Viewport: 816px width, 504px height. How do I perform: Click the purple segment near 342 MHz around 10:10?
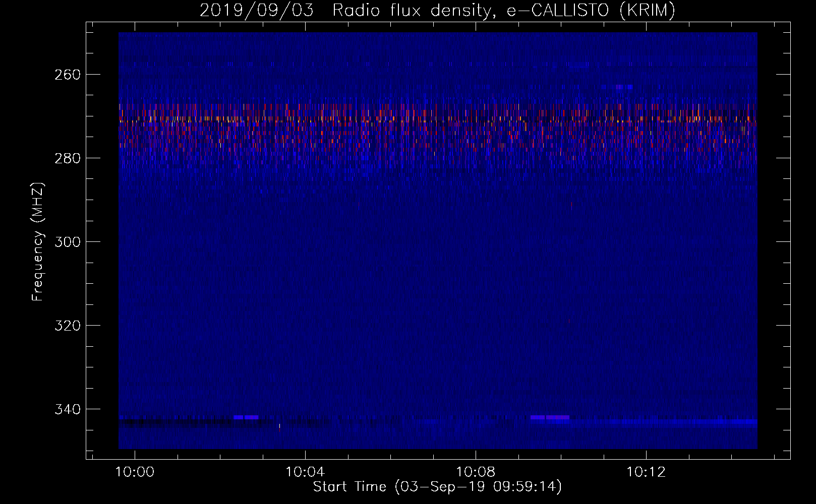(550, 417)
